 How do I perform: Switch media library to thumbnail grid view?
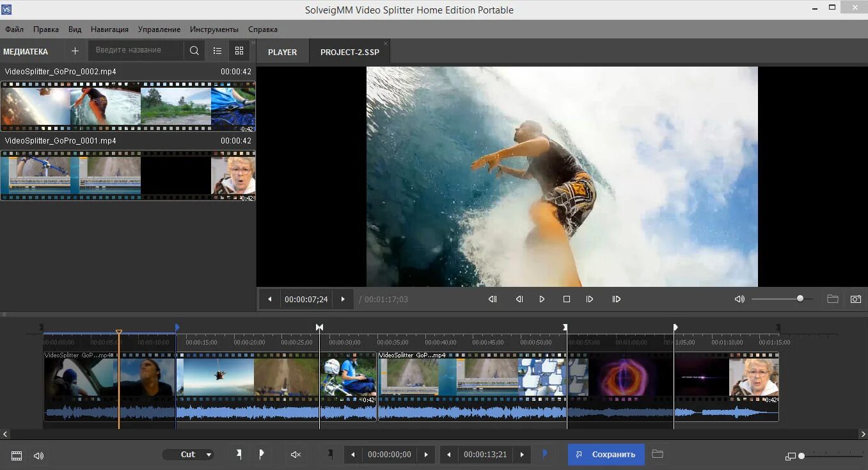click(239, 51)
